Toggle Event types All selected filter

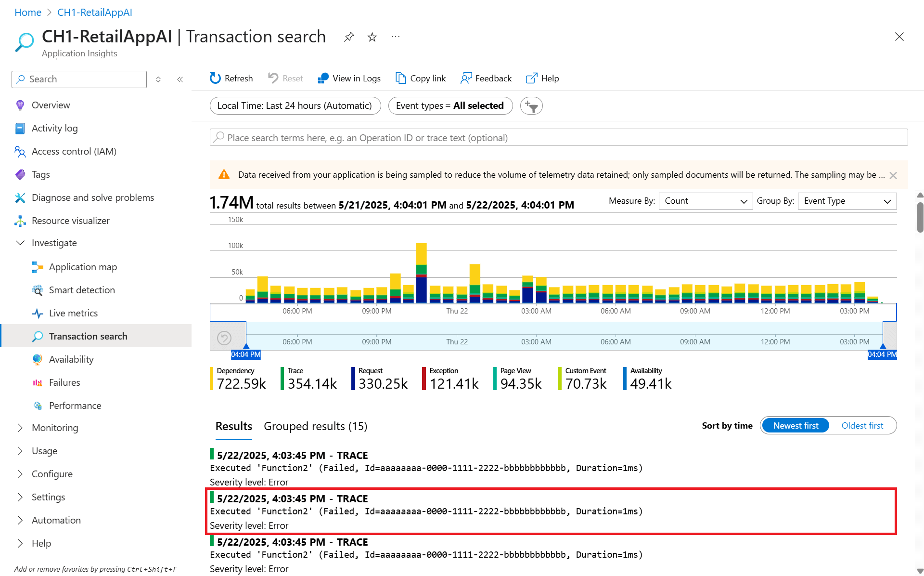click(450, 106)
